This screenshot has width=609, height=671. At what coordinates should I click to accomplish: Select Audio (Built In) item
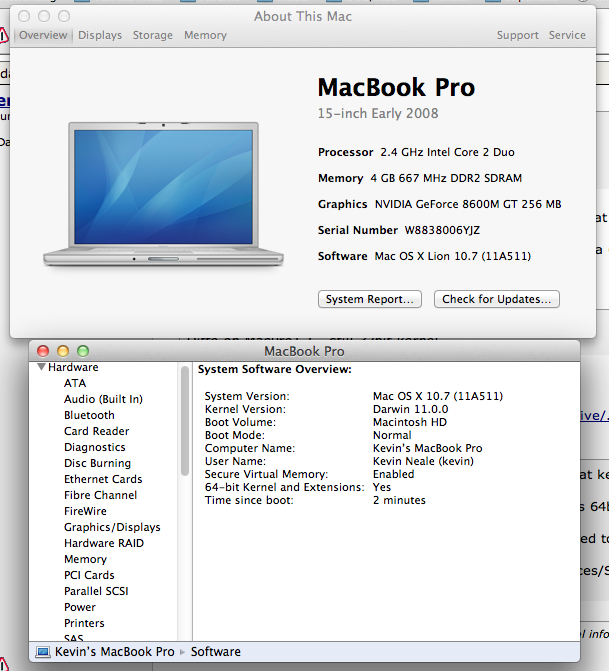point(103,399)
